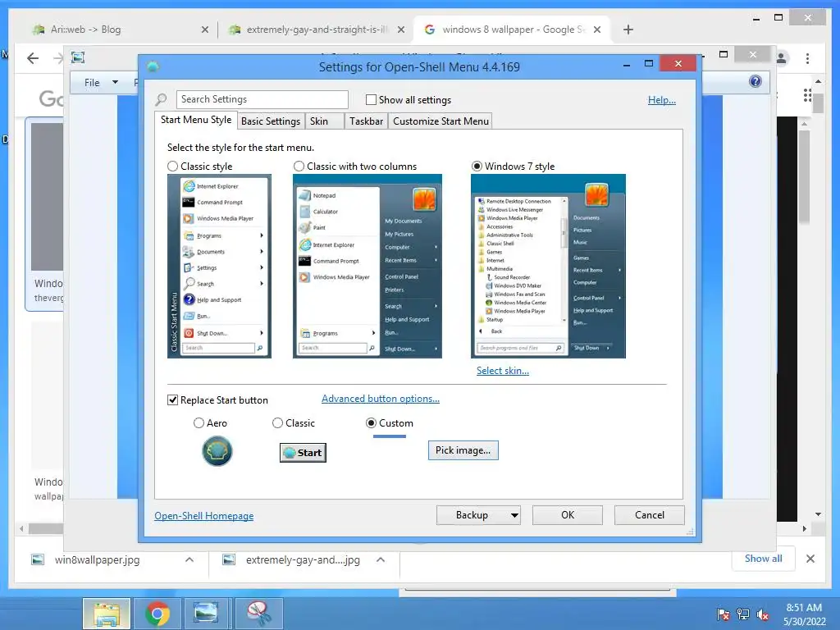840x630 pixels.
Task: Select the Classic style radio button
Action: point(172,167)
